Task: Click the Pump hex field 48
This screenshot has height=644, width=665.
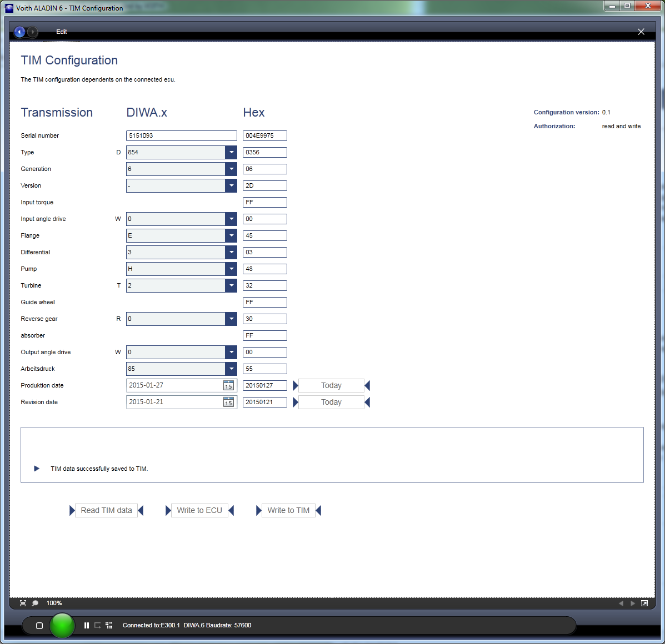Action: [x=265, y=269]
